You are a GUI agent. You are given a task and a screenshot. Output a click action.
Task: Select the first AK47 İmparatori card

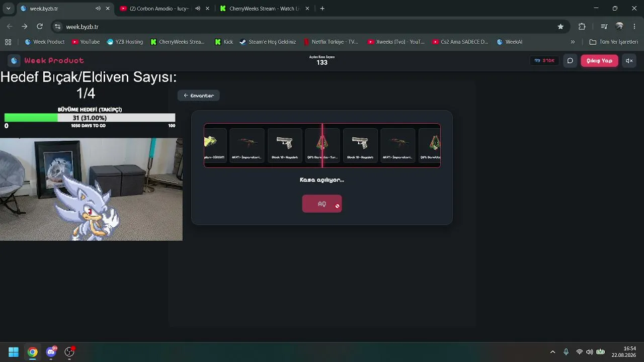(247, 145)
